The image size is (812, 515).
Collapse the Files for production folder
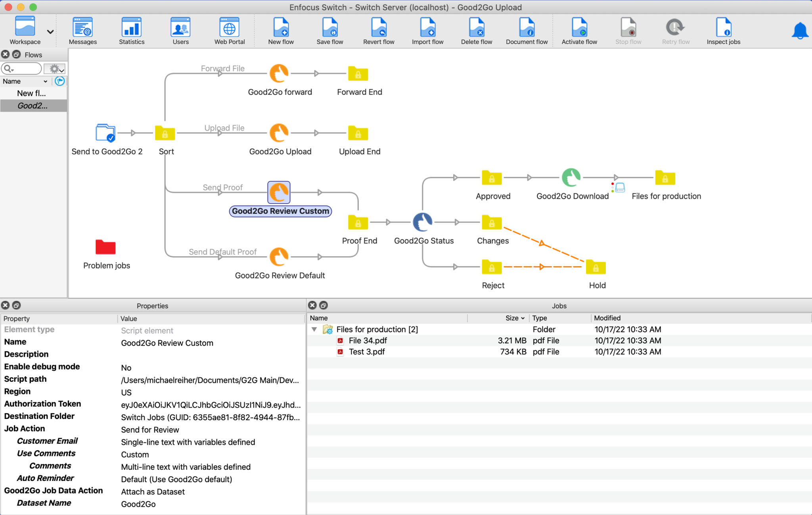[314, 329]
